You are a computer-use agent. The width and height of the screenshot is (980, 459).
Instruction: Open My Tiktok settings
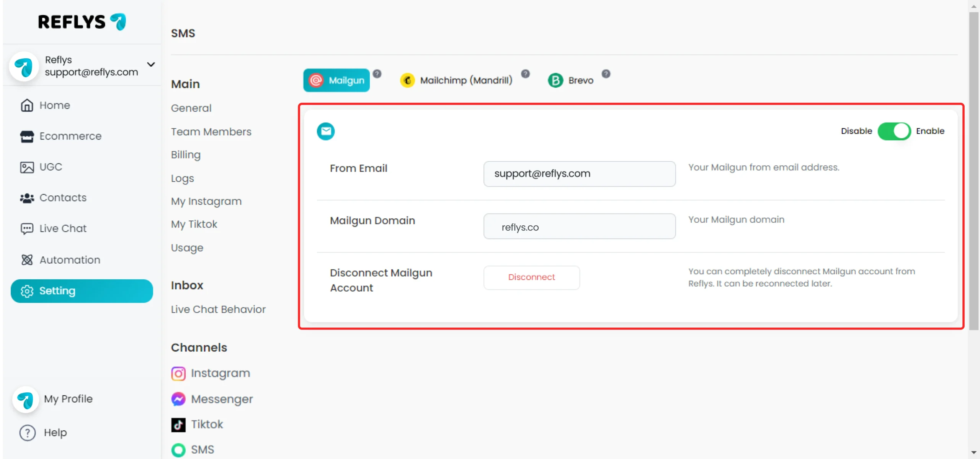tap(194, 224)
